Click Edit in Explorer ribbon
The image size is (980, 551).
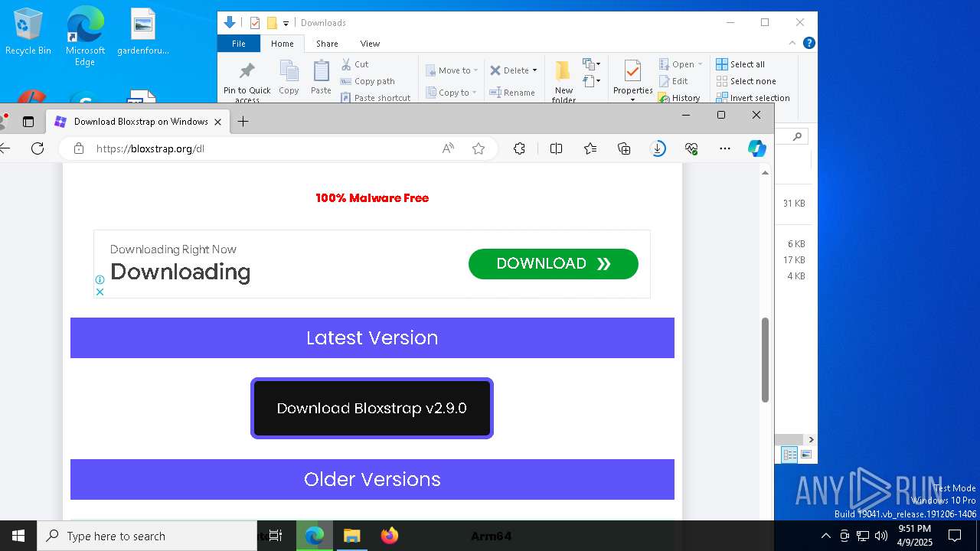673,81
